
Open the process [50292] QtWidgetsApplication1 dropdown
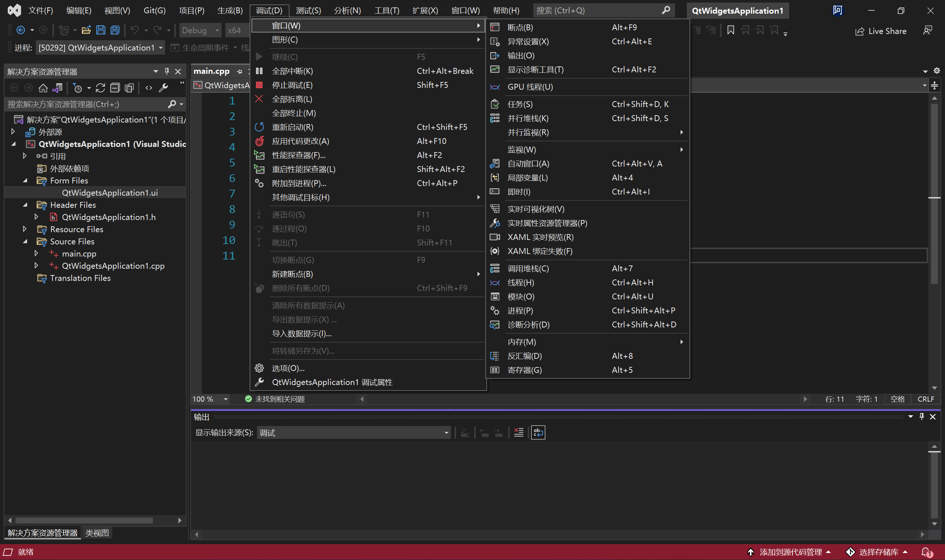(100, 48)
